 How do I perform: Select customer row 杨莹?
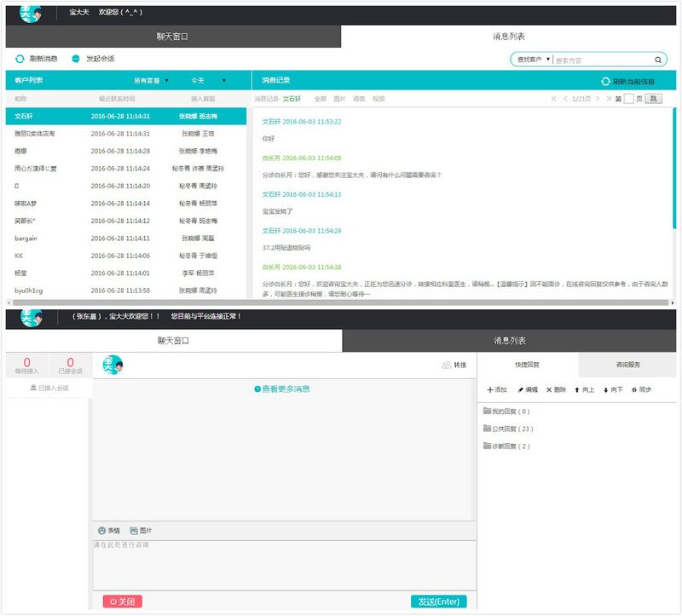pyautogui.click(x=125, y=273)
